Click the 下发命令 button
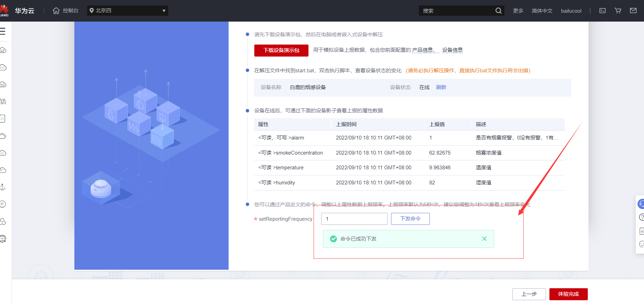The height and width of the screenshot is (304, 644). point(410,219)
